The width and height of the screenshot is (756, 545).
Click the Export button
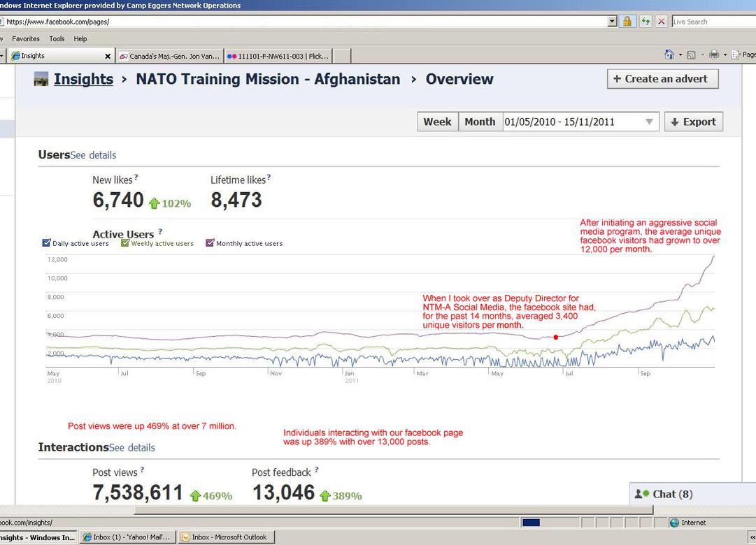coord(693,122)
